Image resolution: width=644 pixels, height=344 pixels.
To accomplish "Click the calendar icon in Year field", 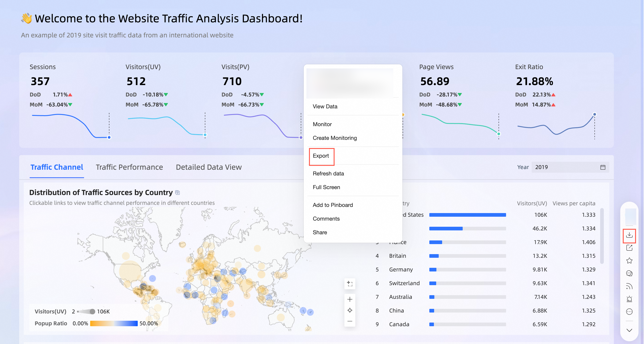I will 602,167.
